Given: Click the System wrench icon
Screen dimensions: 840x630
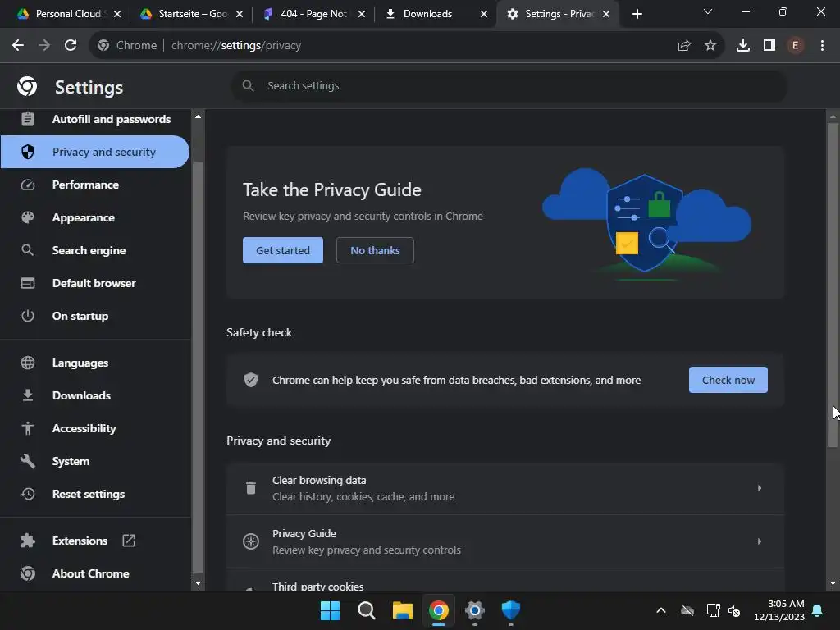Looking at the screenshot, I should (x=28, y=461).
